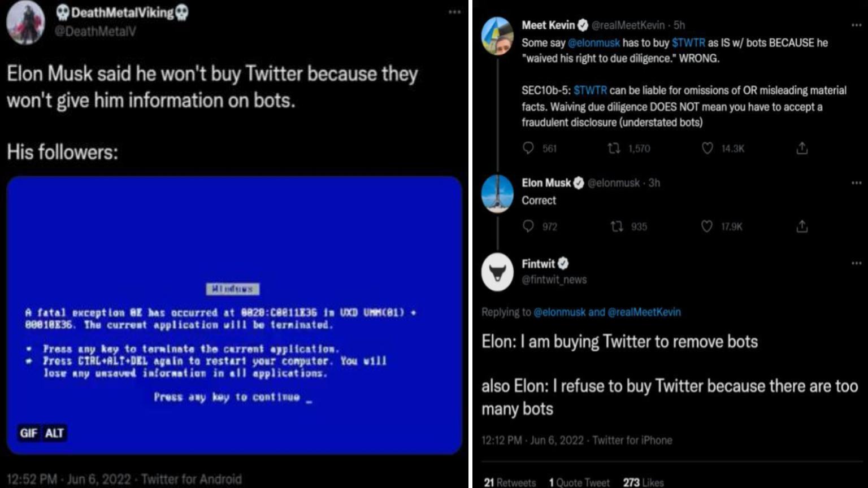Click DeathMetalViking's profile avatar
This screenshot has height=488, width=868.
click(x=25, y=23)
